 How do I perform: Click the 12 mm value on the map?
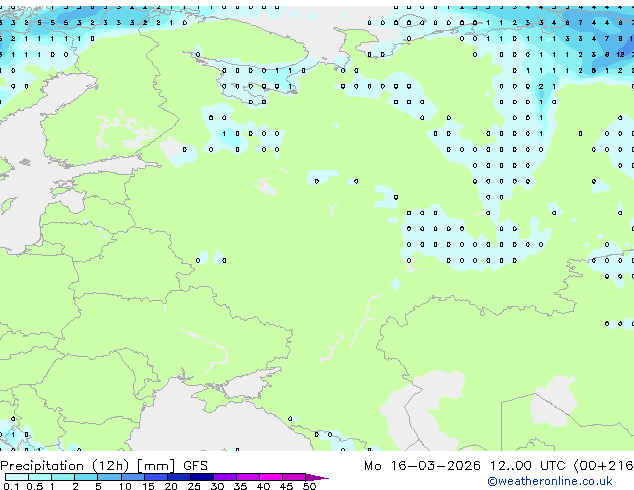click(620, 54)
